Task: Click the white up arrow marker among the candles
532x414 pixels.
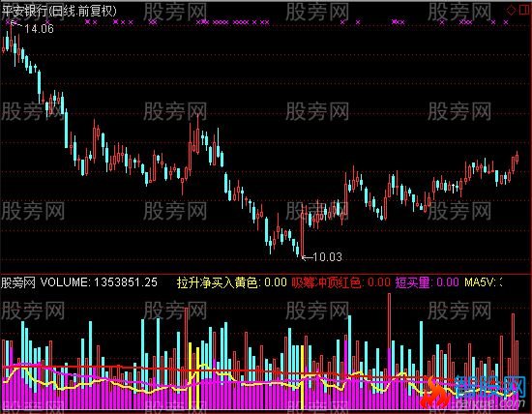Action: pos(454,188)
